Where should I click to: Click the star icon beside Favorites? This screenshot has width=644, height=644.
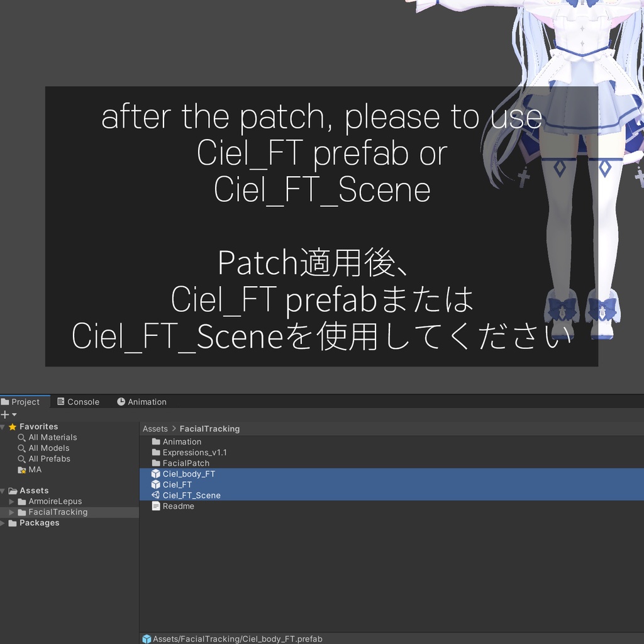[13, 426]
